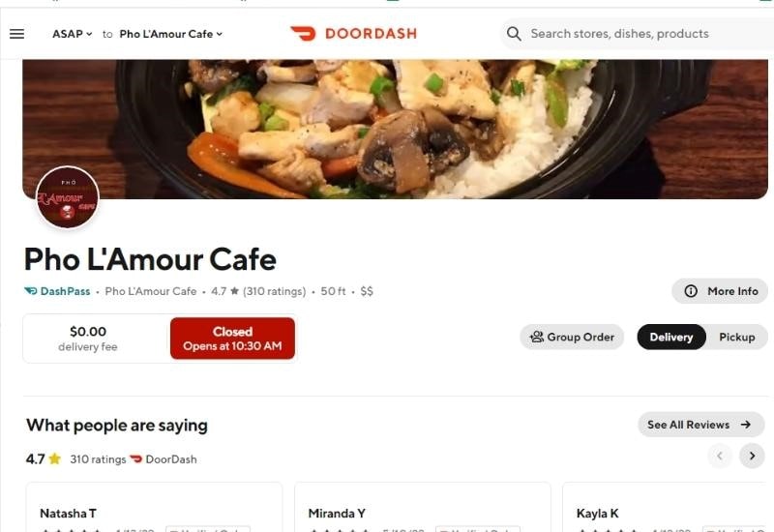
Task: Click the $0.00 delivery fee box
Action: click(88, 338)
